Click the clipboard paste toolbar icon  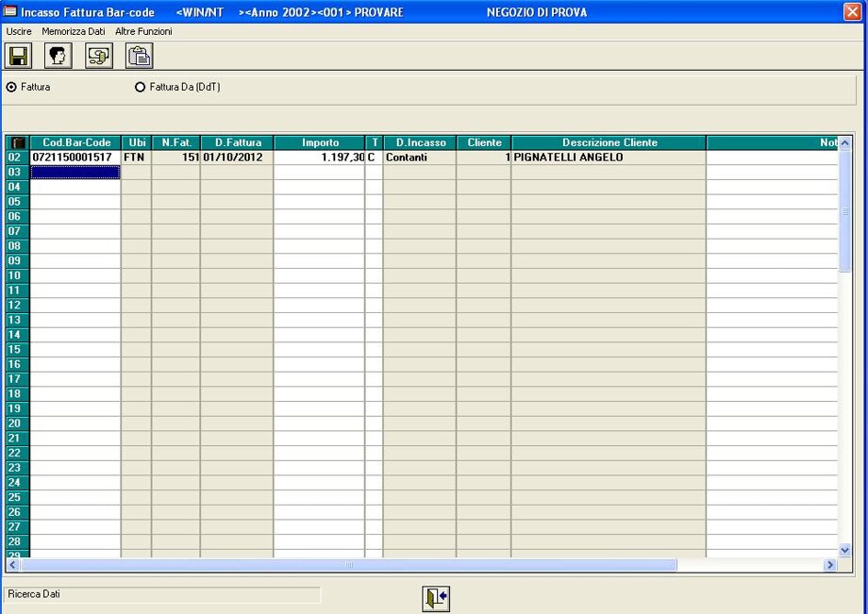pyautogui.click(x=140, y=57)
